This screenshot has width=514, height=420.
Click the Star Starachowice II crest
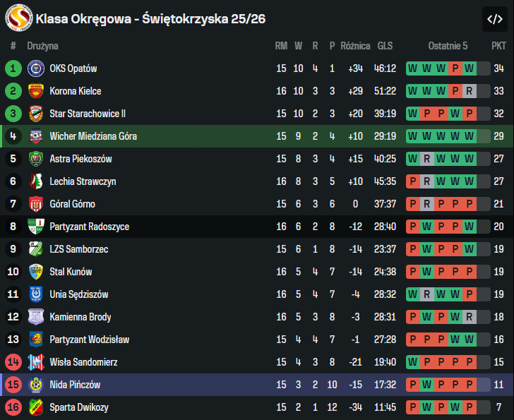click(36, 114)
